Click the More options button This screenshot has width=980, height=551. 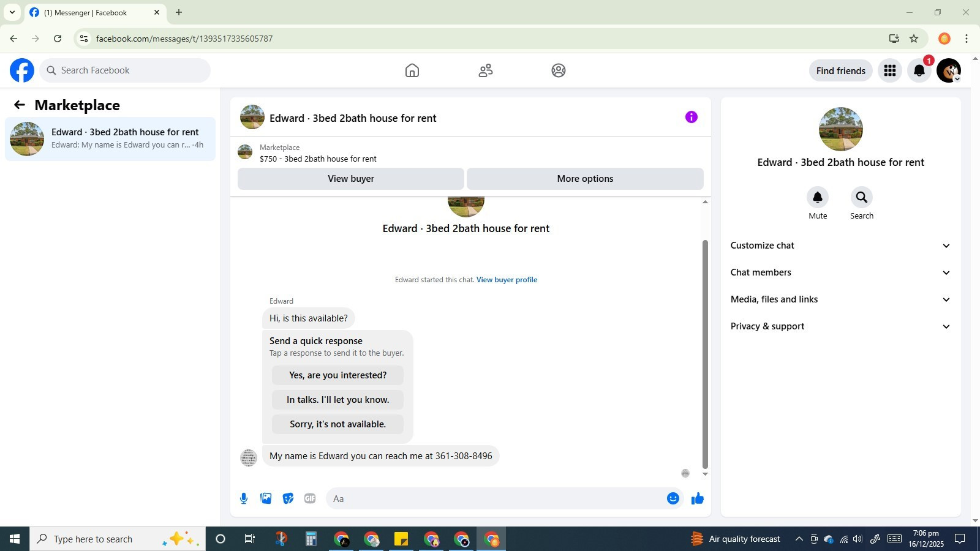[x=585, y=179]
